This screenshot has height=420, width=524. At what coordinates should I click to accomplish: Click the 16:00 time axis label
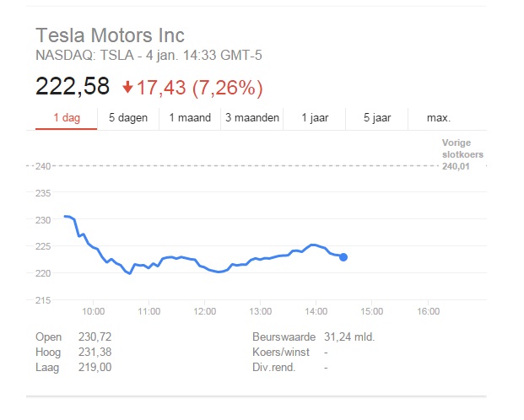429,311
